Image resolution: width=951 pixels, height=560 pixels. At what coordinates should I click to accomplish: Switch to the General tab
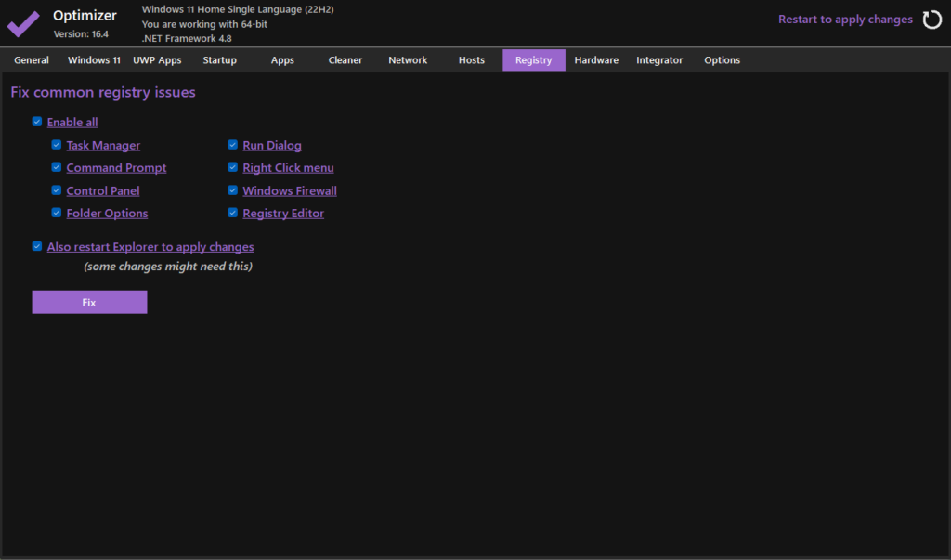click(x=32, y=60)
